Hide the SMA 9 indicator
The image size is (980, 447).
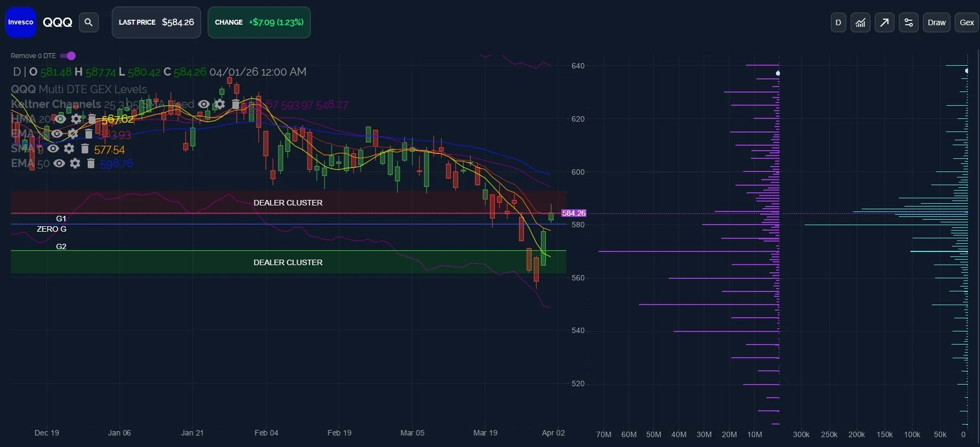[53, 148]
